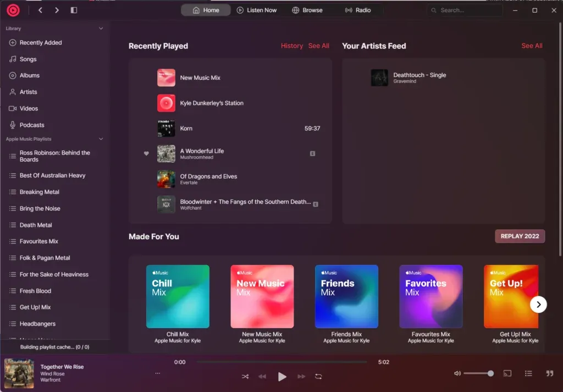
Task: Toggle the sidebar panel icon
Action: click(x=74, y=10)
